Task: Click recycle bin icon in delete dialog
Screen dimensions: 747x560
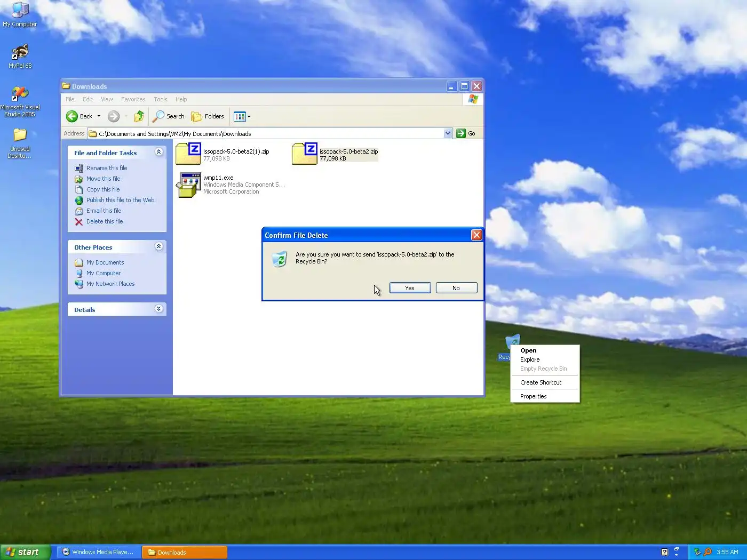Action: point(280,259)
